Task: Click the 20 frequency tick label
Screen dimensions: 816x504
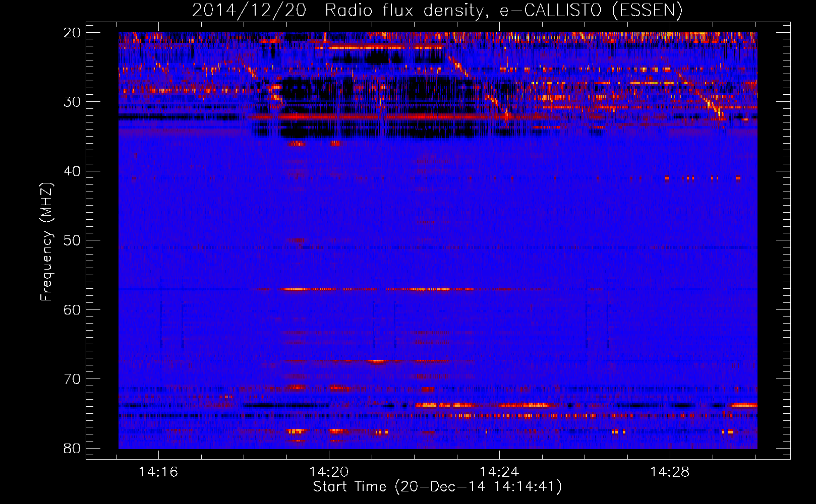Action: pyautogui.click(x=72, y=33)
